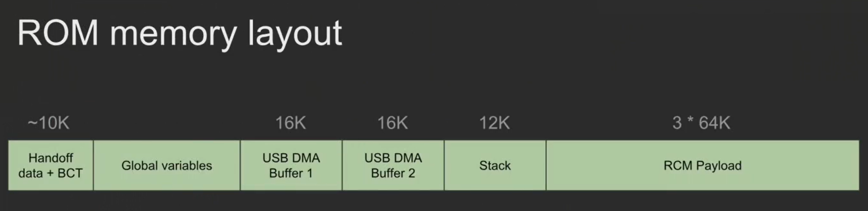Screen dimensions: 868x211
Task: Select the USB DMA Buffer 2 block
Action: 393,165
